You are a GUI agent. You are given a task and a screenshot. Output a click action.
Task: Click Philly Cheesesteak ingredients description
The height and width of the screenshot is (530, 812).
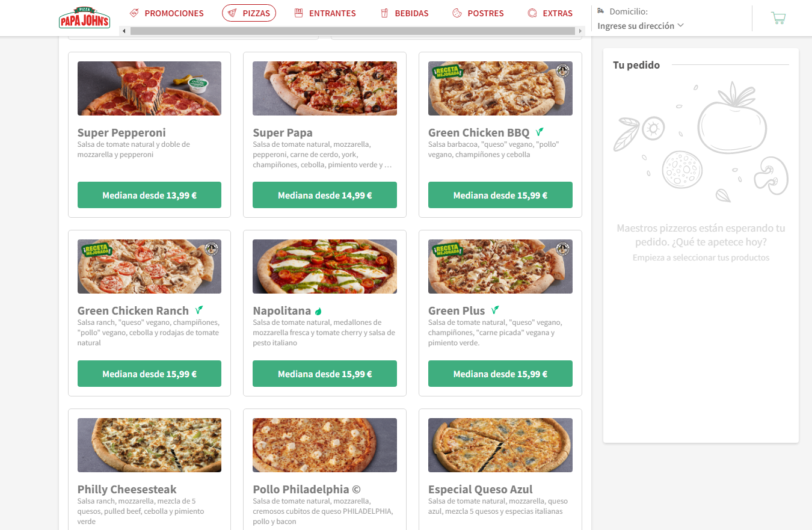[141, 511]
